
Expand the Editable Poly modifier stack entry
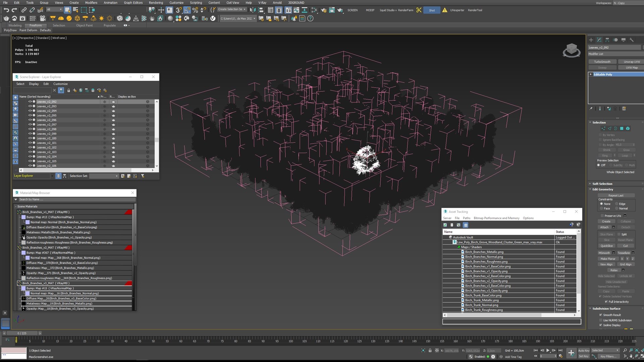591,74
